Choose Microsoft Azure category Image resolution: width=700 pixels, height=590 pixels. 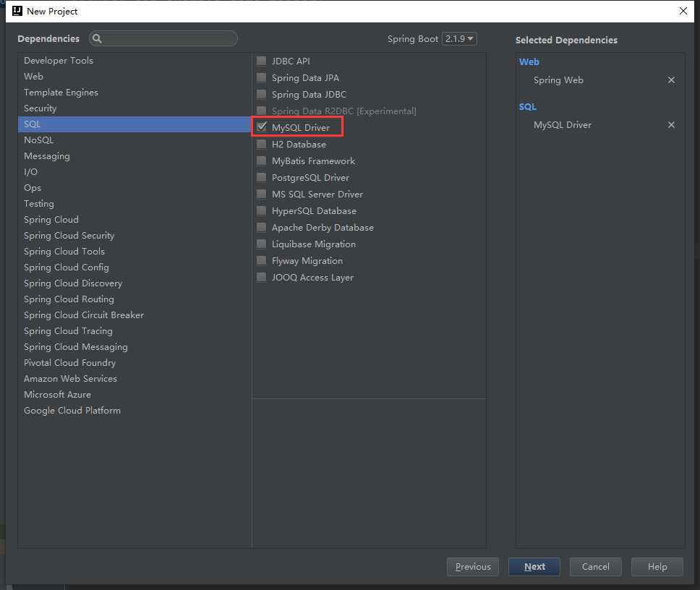coord(135,395)
